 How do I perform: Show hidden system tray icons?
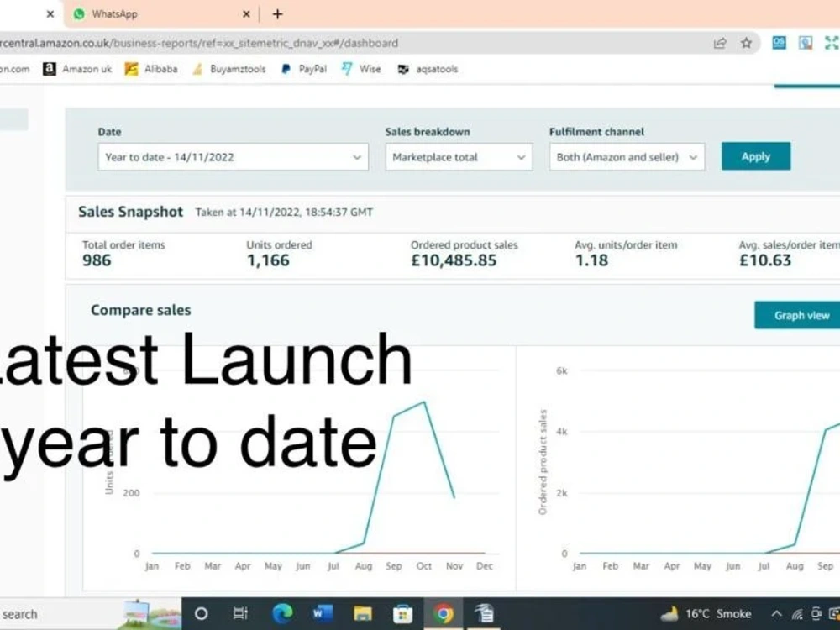[x=776, y=614]
